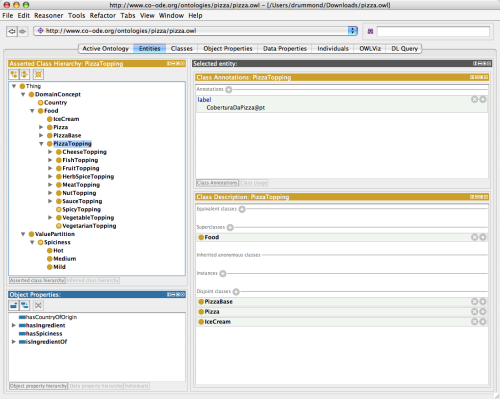Screen dimensions: 500x399
Task: Select hasCountryOfOrigin object property
Action: tap(51, 317)
